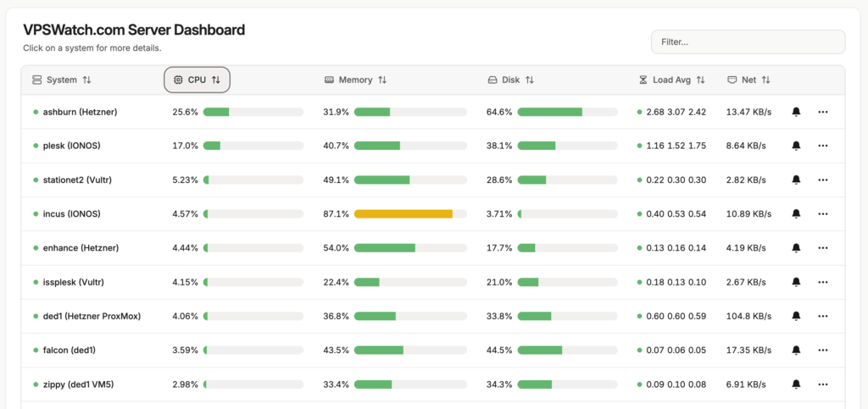
Task: Sort servers by the Memory column header
Action: (356, 80)
